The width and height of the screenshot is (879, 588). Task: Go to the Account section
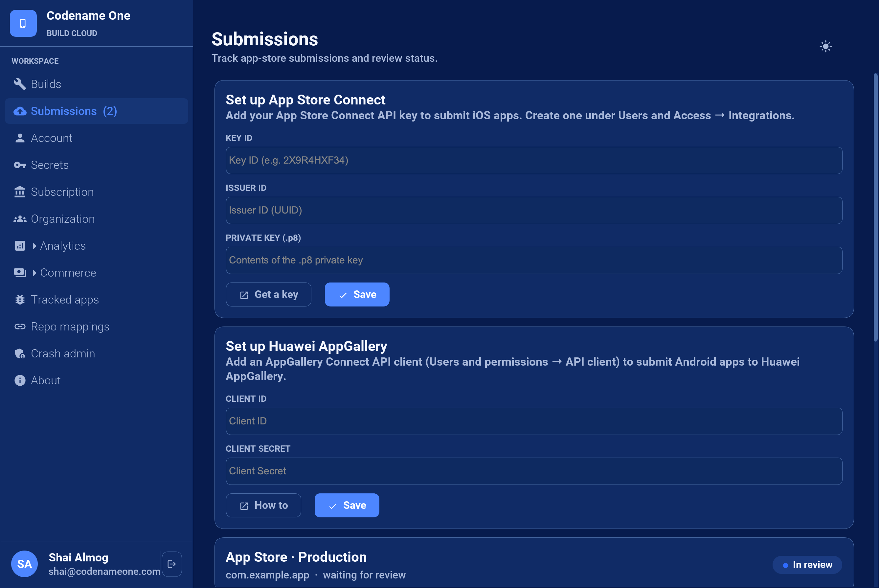pos(96,138)
